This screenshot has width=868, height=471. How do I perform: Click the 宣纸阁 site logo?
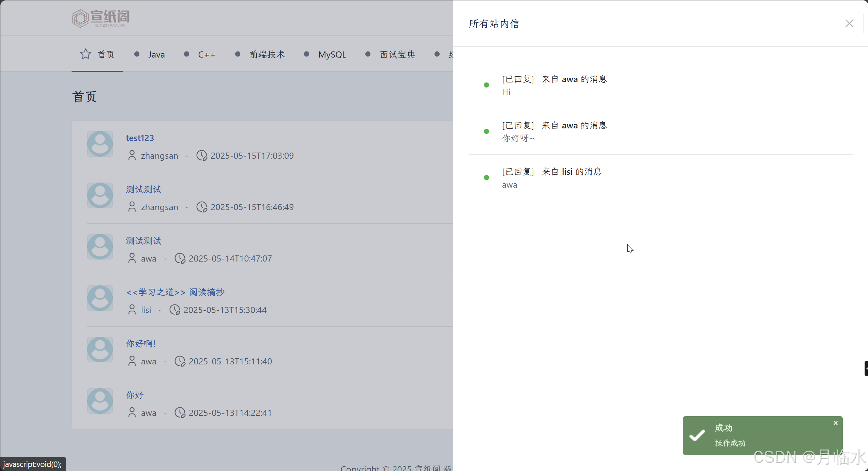(101, 18)
